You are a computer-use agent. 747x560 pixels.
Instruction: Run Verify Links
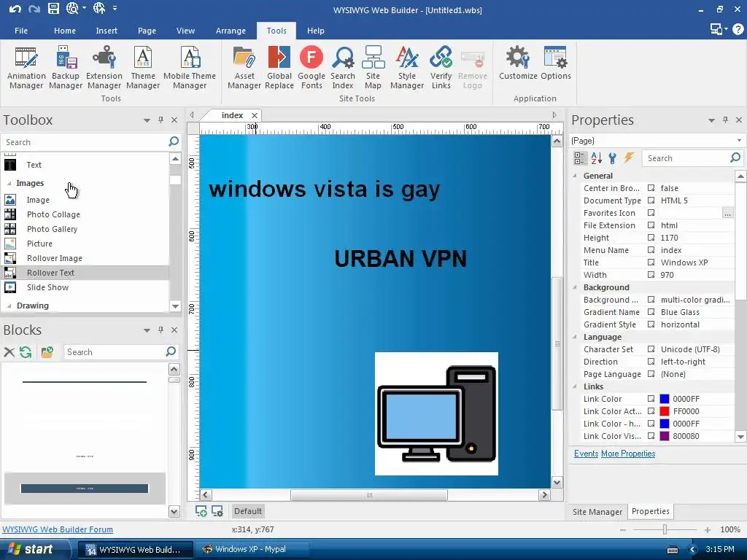[x=441, y=68]
